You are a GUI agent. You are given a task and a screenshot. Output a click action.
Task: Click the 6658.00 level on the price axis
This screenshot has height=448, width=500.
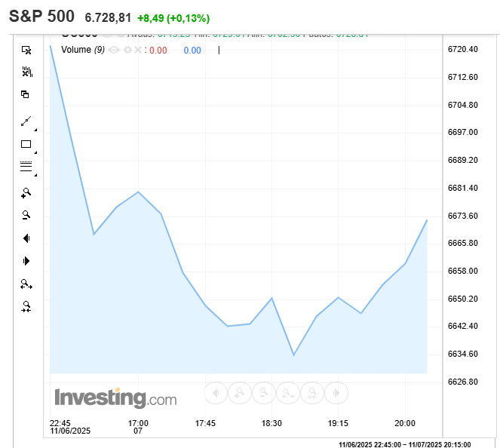point(463,271)
